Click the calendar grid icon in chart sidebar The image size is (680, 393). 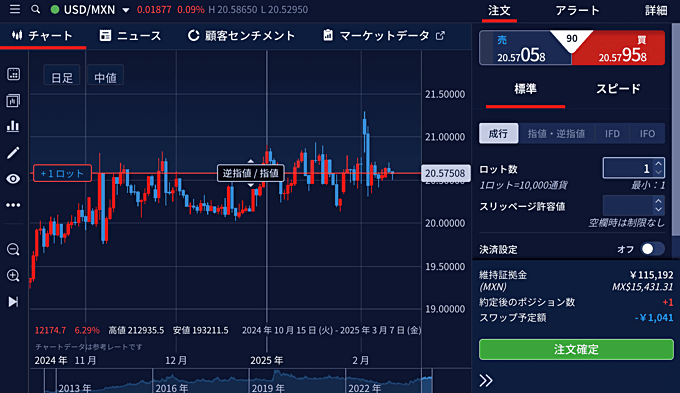13,74
